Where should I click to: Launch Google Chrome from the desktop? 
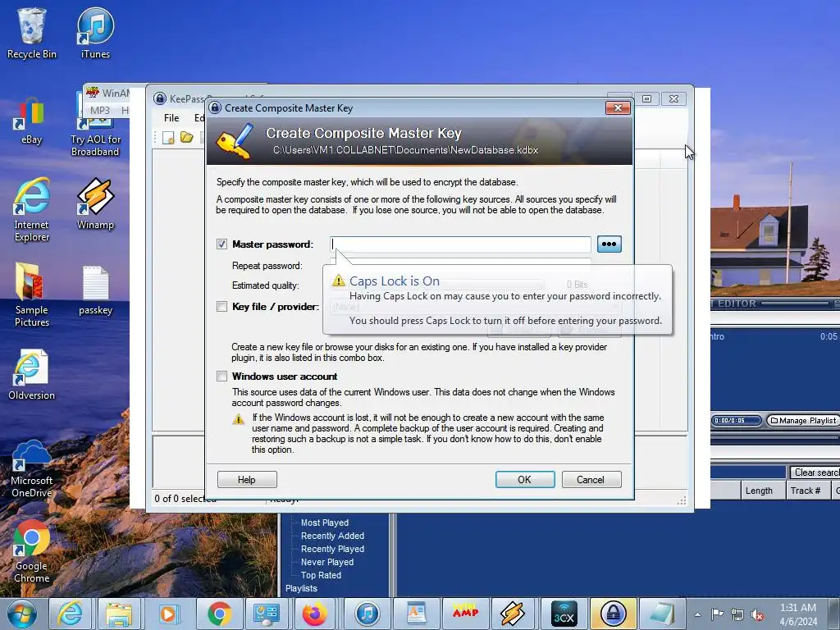click(32, 552)
